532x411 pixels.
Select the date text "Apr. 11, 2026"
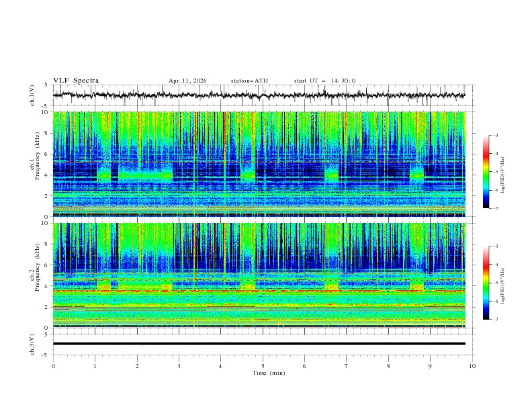(x=187, y=81)
